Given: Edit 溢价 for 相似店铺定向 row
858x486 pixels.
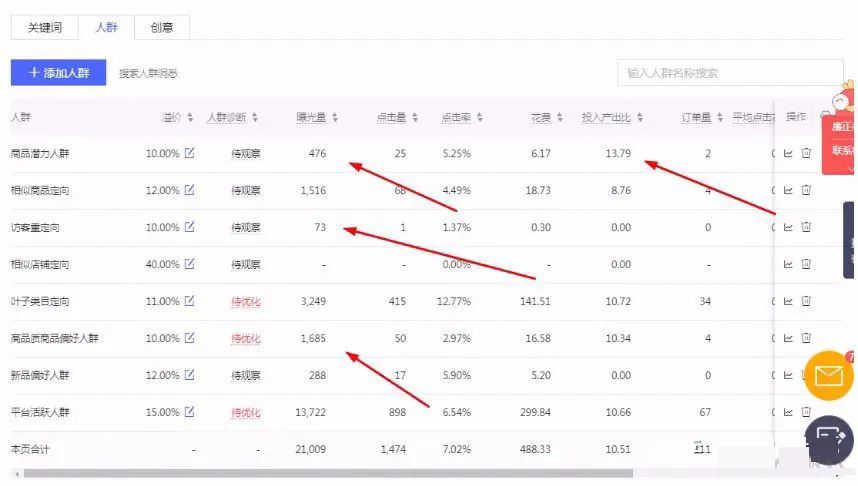Looking at the screenshot, I should 189,264.
